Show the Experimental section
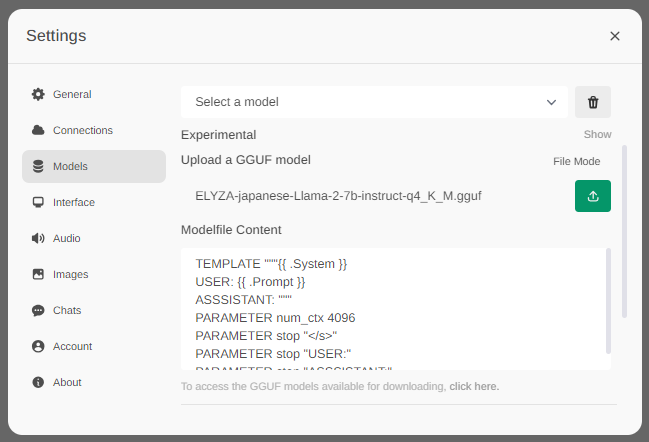This screenshot has height=442, width=649. 597,134
